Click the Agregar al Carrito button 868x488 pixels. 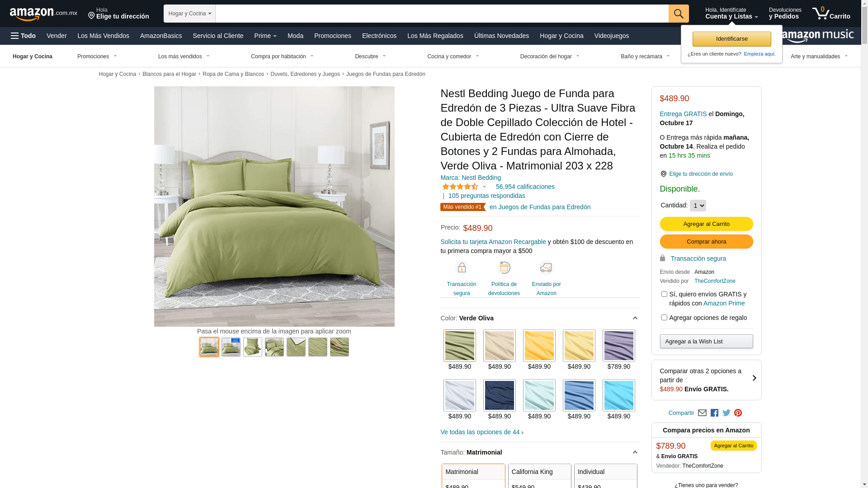tap(706, 224)
